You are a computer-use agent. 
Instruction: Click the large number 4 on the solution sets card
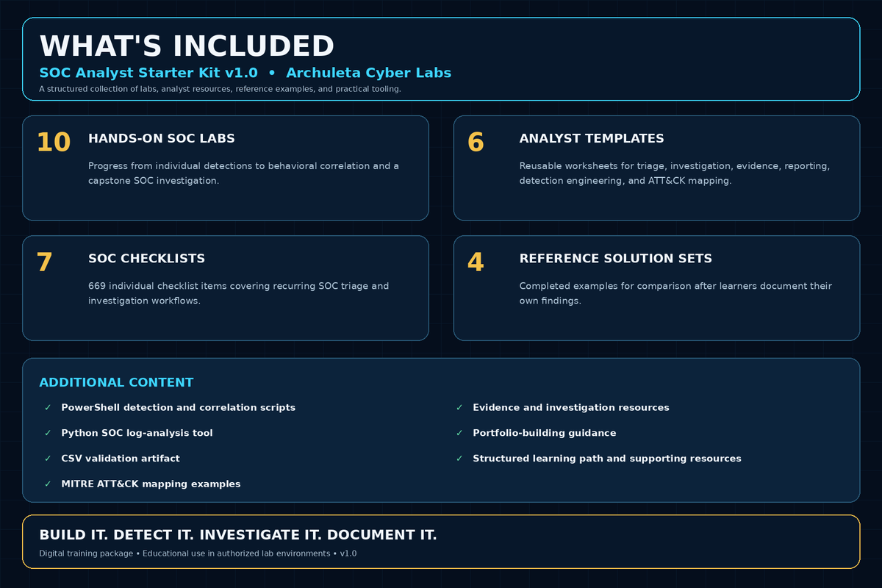(x=476, y=262)
